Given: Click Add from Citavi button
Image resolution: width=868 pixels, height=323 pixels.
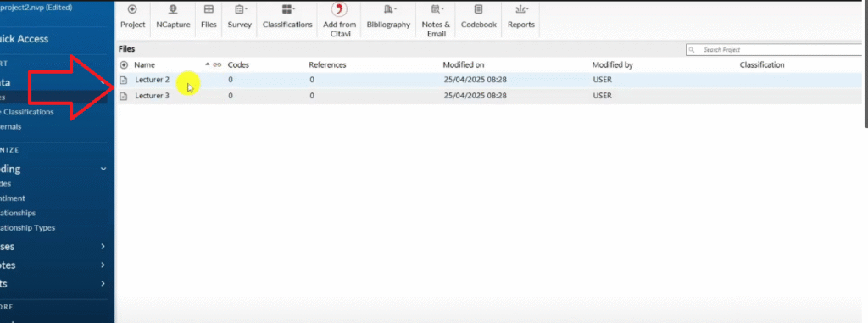Looking at the screenshot, I should tap(339, 20).
